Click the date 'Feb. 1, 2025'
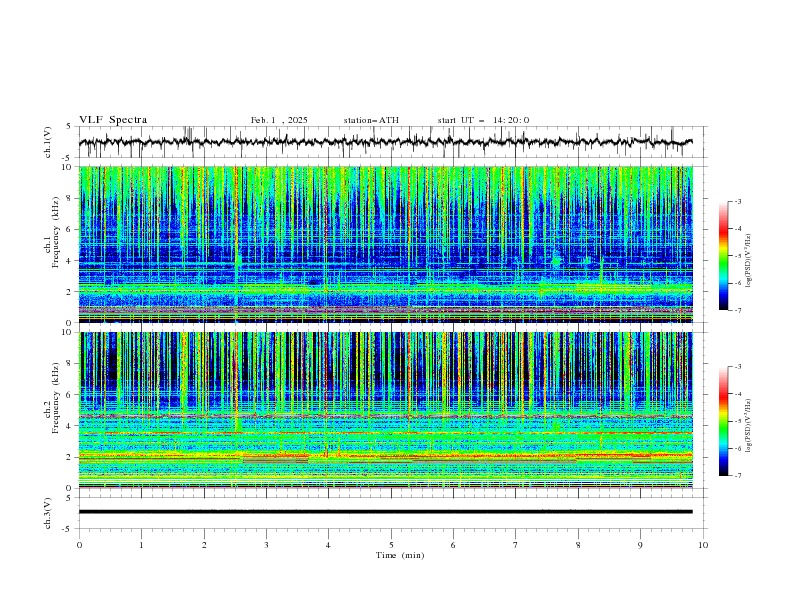Screen dimensions: 792x612 coord(279,120)
